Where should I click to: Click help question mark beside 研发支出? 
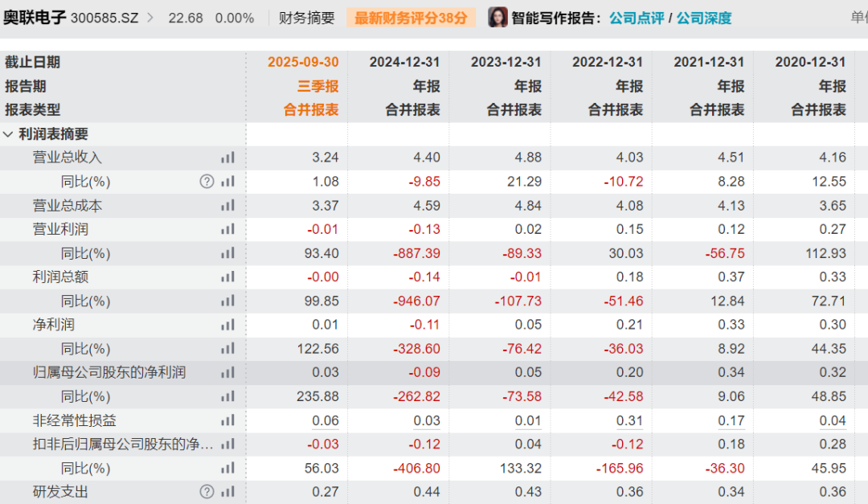point(207,492)
